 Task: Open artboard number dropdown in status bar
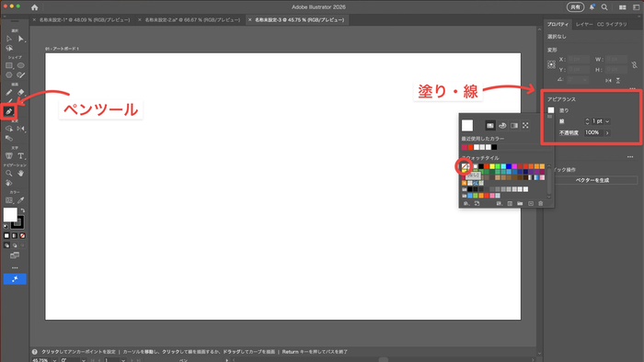(x=123, y=360)
